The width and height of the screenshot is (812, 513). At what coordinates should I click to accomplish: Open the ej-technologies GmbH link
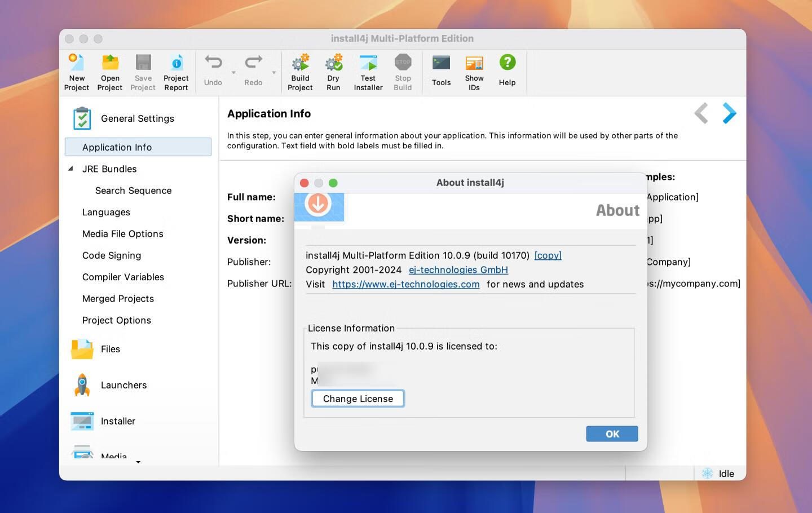[x=458, y=270]
